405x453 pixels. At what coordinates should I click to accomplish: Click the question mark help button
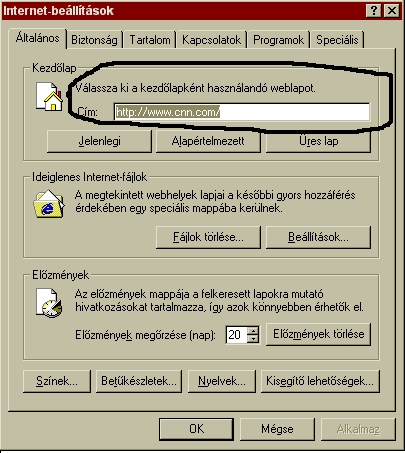374,11
